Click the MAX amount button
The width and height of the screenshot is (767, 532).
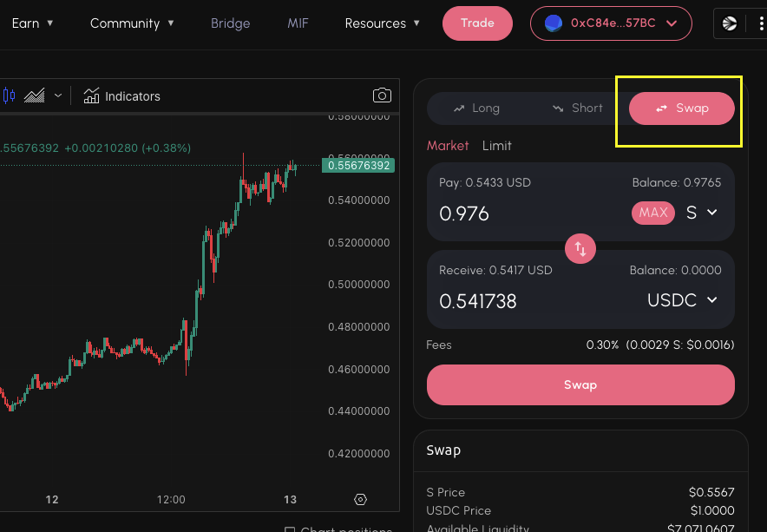(653, 213)
